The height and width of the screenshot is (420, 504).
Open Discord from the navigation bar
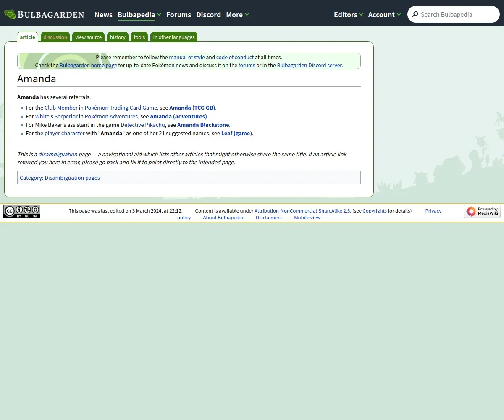[208, 15]
